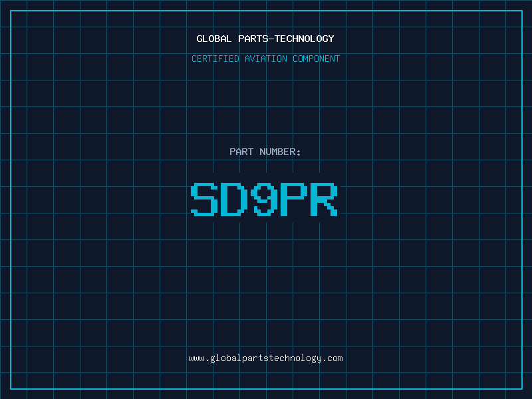The width and height of the screenshot is (532, 399).
Task: Select the letter D in the part number
Action: click(235, 200)
